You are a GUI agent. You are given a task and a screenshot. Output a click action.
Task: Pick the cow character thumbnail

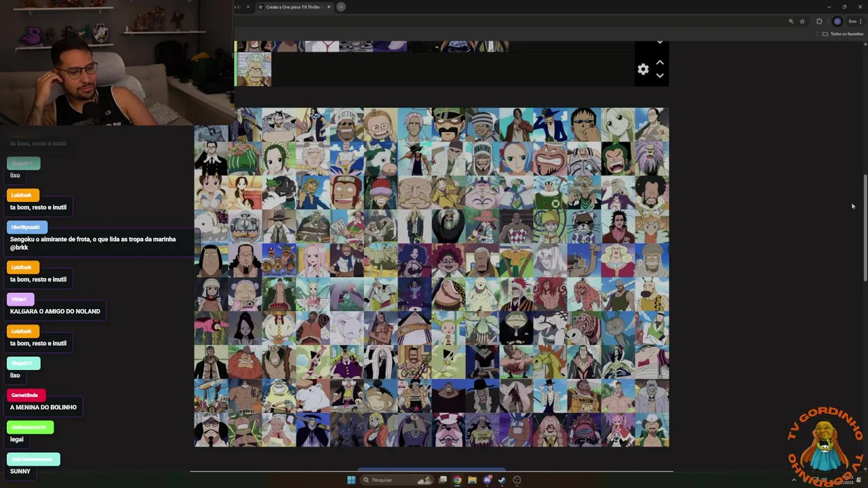pyautogui.click(x=381, y=159)
